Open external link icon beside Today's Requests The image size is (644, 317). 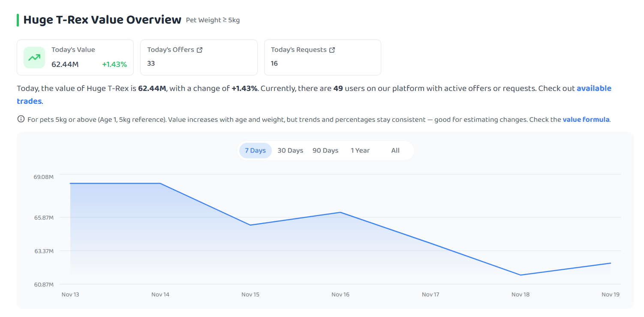click(332, 50)
